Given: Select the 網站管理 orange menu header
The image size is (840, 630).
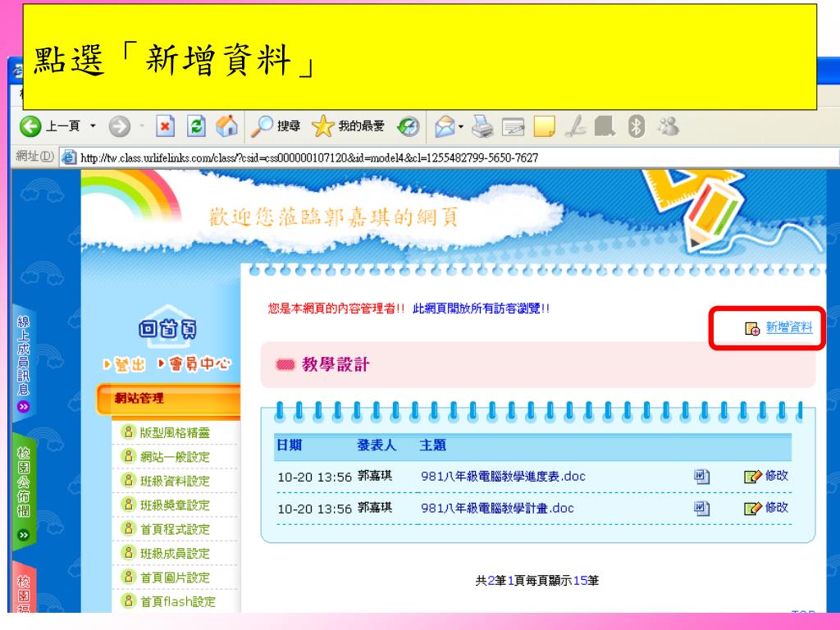Looking at the screenshot, I should pyautogui.click(x=167, y=399).
